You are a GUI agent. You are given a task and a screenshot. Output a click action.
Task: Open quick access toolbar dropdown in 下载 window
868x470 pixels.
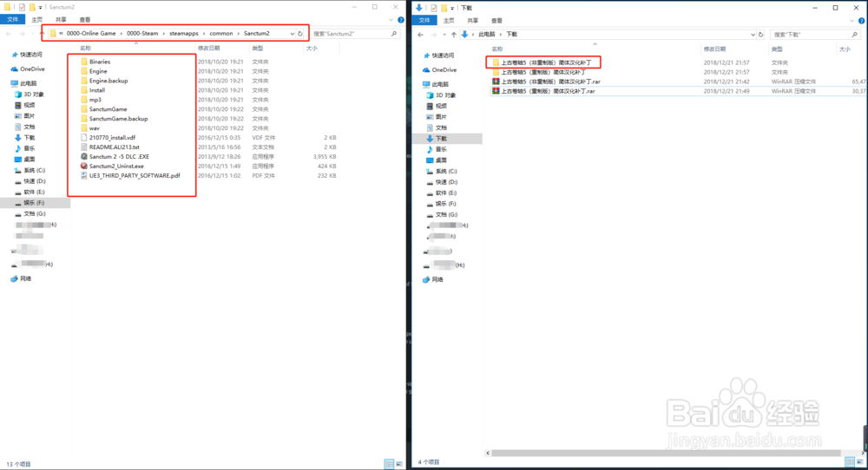(x=452, y=8)
